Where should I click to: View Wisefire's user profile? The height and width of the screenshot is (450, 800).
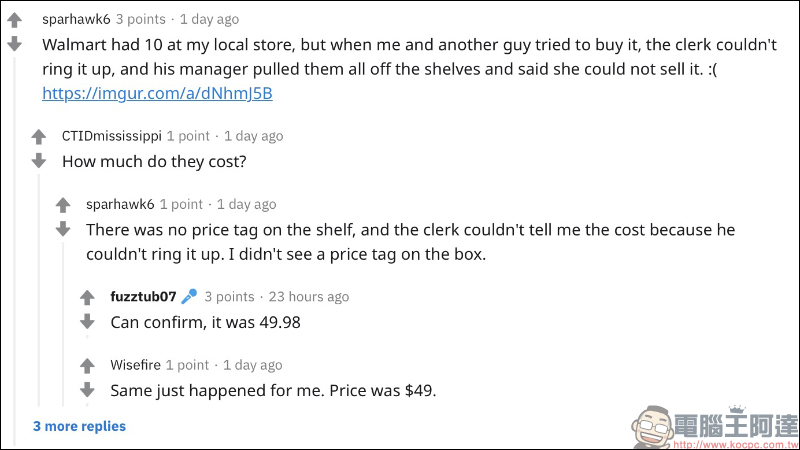(x=135, y=365)
